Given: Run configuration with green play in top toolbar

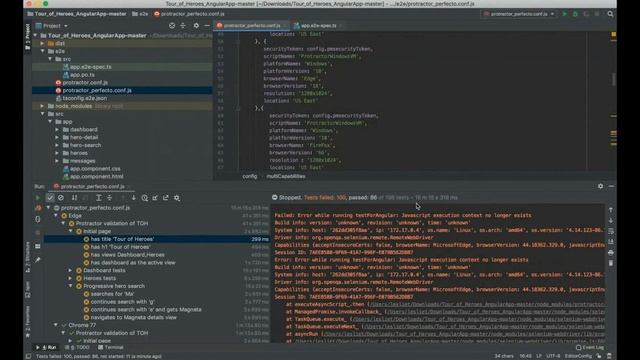Looking at the screenshot, I should pyautogui.click(x=565, y=14).
